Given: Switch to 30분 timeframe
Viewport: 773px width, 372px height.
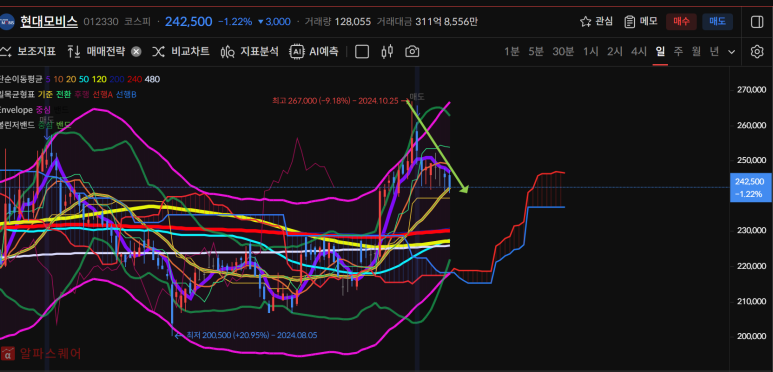Looking at the screenshot, I should [x=563, y=51].
